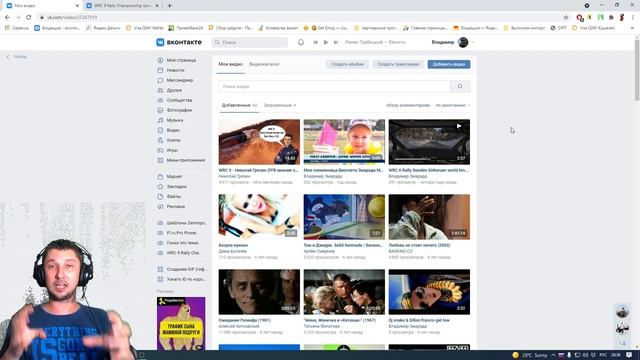
Task: Click the Назад back link on left
Action: tap(17, 57)
